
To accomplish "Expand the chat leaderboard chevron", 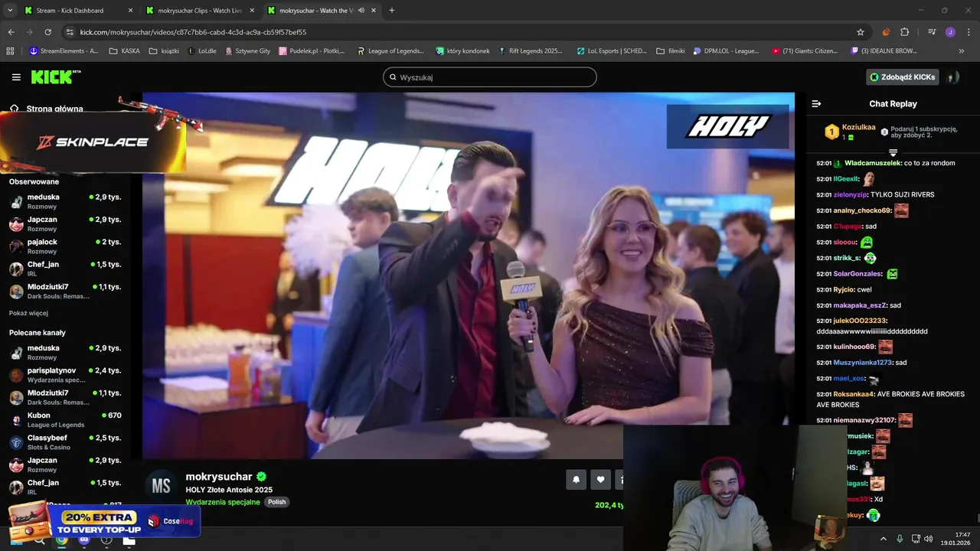I will [893, 153].
